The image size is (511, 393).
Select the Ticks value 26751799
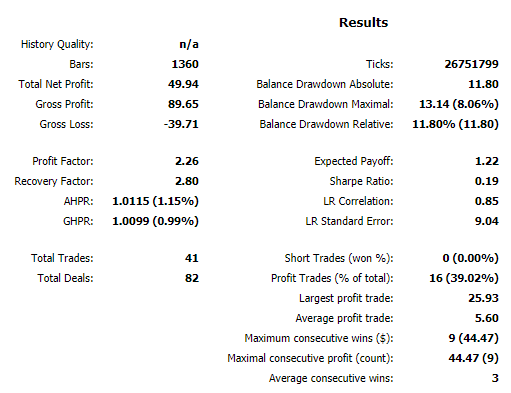(471, 64)
